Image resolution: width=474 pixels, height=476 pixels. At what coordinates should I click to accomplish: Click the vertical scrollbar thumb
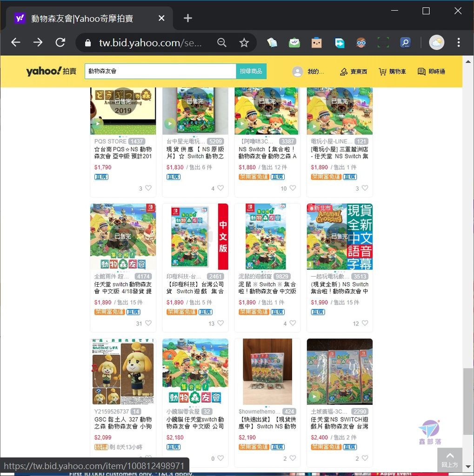(x=468, y=402)
